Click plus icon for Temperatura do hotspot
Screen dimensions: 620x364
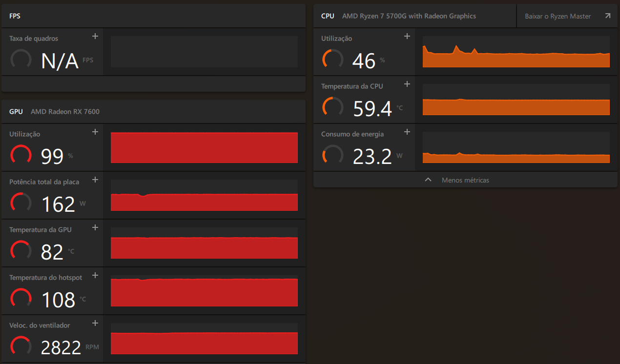[x=95, y=275]
